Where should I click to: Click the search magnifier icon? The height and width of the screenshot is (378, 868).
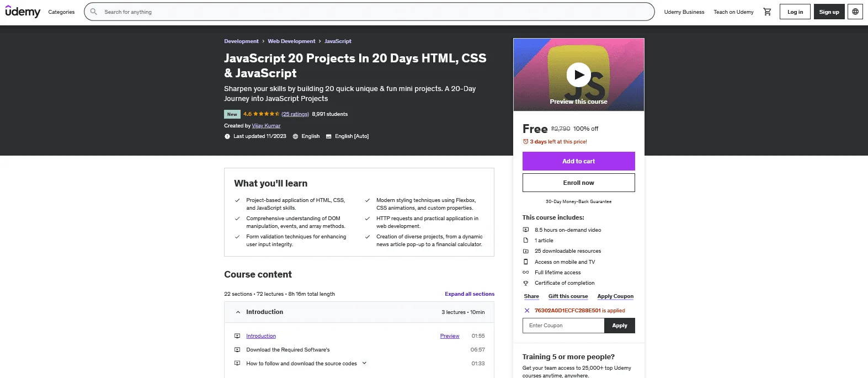pyautogui.click(x=94, y=12)
